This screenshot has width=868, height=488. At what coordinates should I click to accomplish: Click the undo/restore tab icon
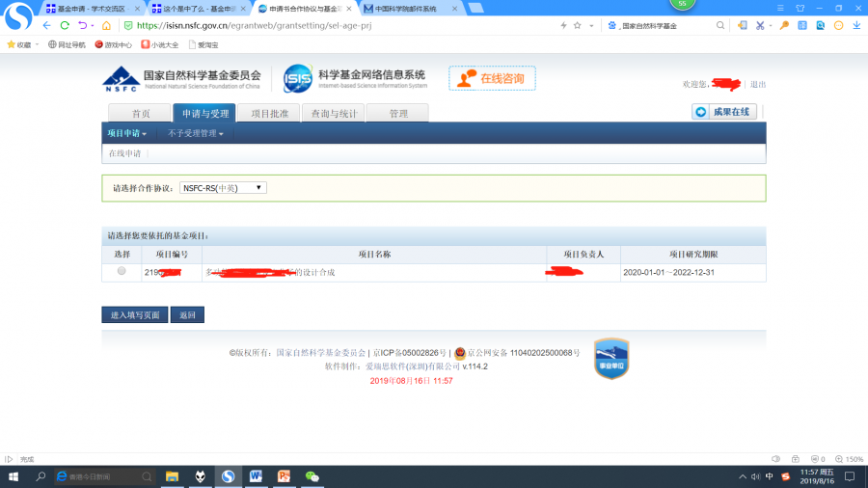83,25
